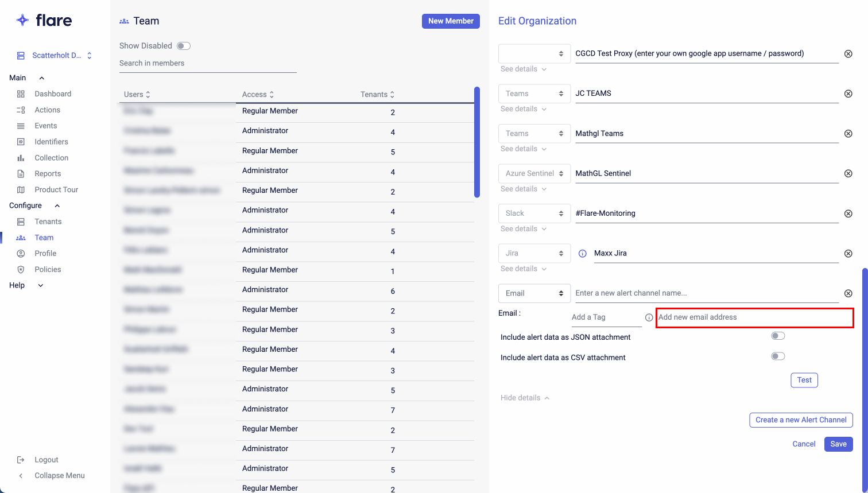This screenshot has height=493, width=868.
Task: Toggle include alert data as JSON attachment
Action: click(778, 335)
